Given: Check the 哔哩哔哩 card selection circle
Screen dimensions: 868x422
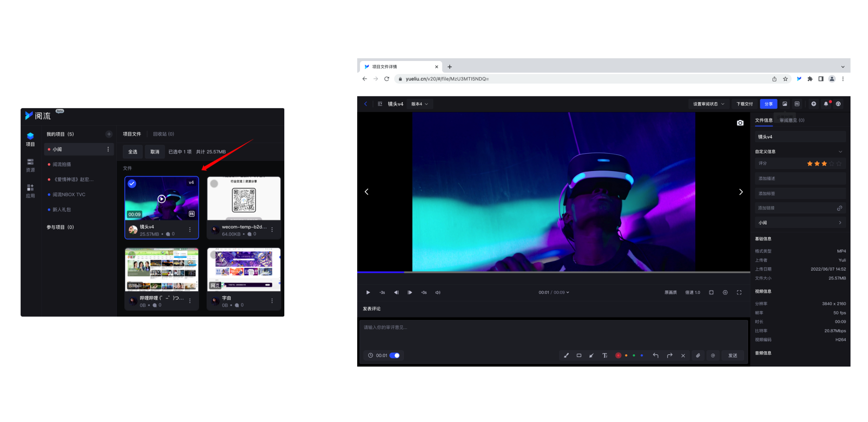Looking at the screenshot, I should 132,255.
